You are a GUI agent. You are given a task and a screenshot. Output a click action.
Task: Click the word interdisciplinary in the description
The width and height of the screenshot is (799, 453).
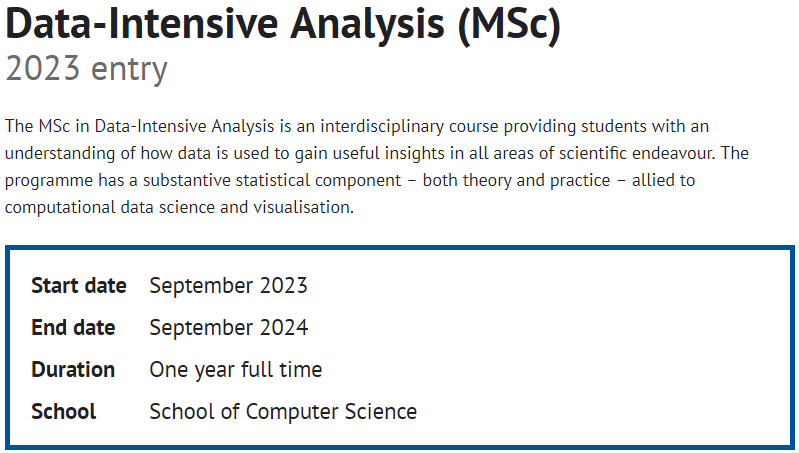pyautogui.click(x=382, y=126)
